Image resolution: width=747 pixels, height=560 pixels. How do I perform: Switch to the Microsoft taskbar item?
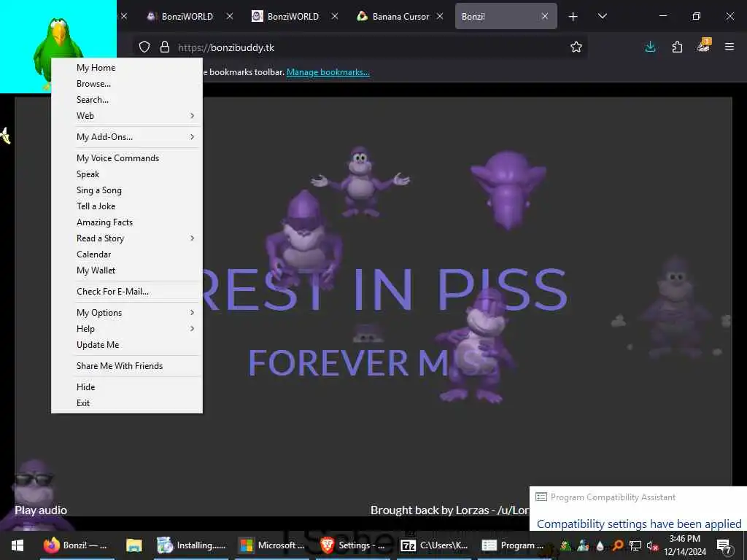point(273,545)
